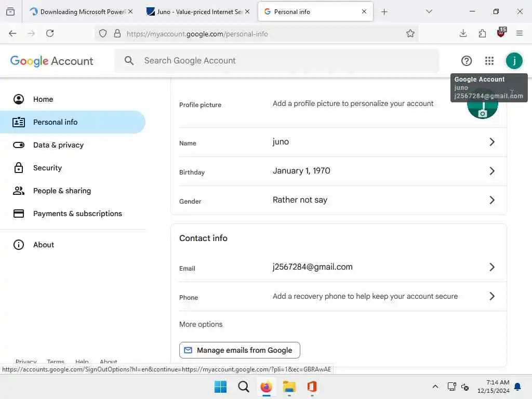Viewport: 532px width, 399px height.
Task: Reload the page with the refresh icon
Action: pos(50,33)
